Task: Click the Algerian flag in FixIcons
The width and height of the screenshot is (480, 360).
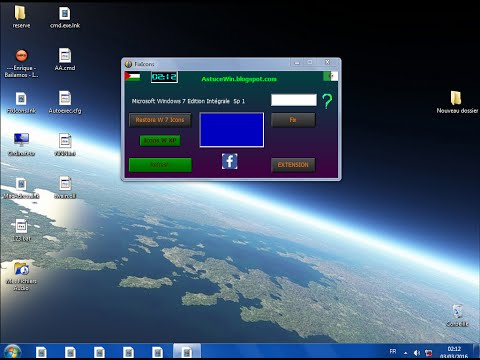Action: click(x=330, y=76)
